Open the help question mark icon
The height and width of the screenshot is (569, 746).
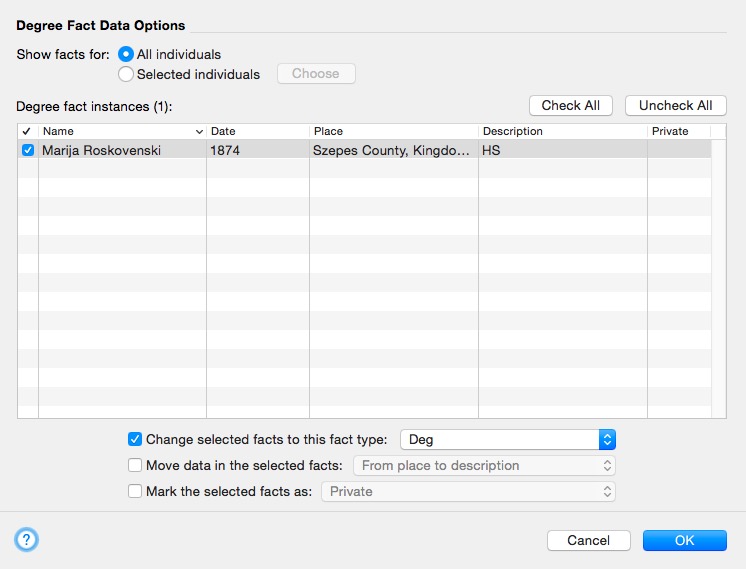pyautogui.click(x=26, y=540)
